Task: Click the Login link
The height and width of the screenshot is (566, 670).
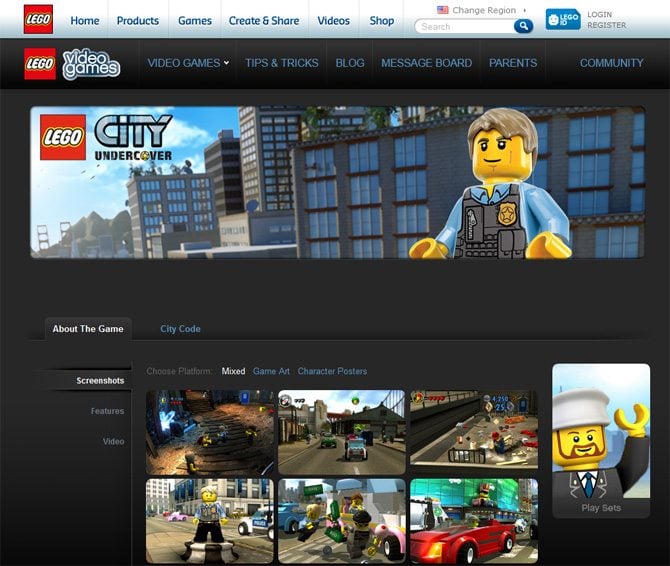Action: [x=600, y=15]
